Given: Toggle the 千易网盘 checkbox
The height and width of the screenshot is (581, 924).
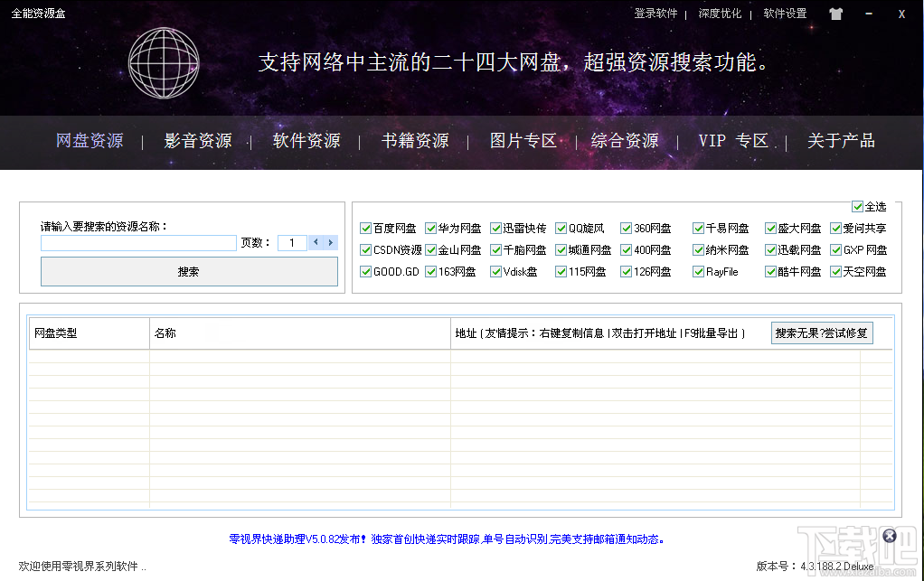Looking at the screenshot, I should 698,229.
